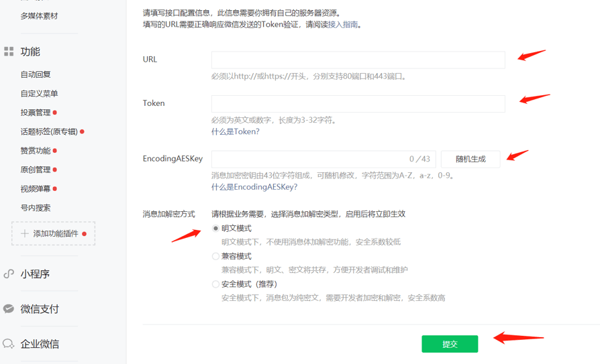
Task: Click the 功能 grid icon in sidebar
Action: coord(9,51)
